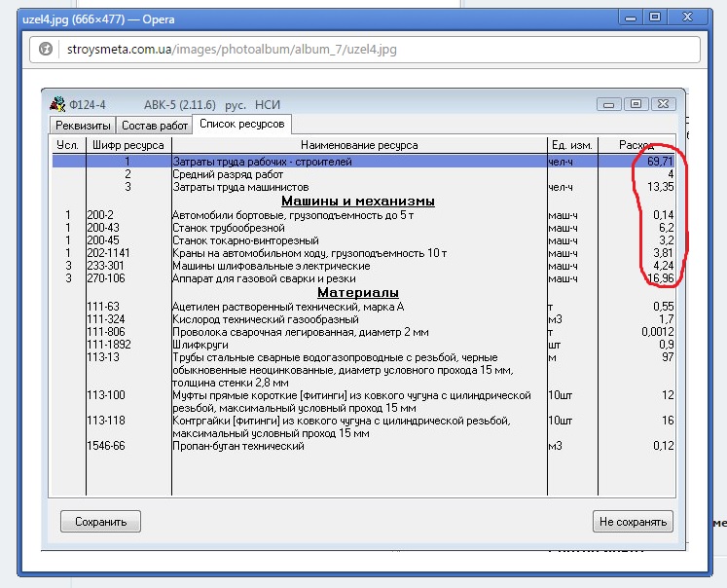Maximize the Opera popup window
727x588 pixels.
pos(654,17)
